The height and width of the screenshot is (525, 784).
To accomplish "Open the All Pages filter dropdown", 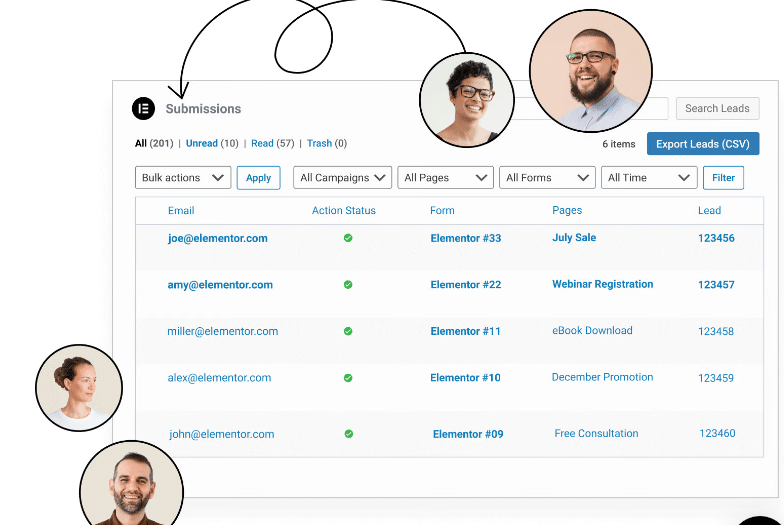I will [446, 178].
